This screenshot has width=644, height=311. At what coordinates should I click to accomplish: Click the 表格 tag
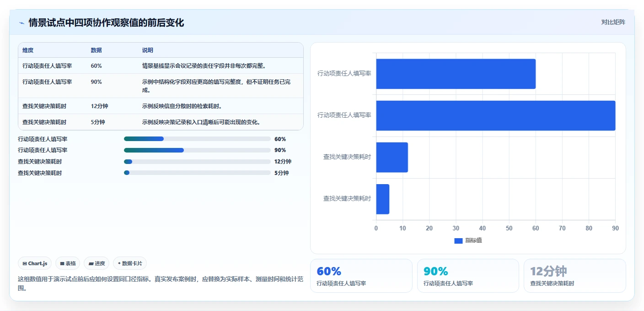tap(68, 263)
